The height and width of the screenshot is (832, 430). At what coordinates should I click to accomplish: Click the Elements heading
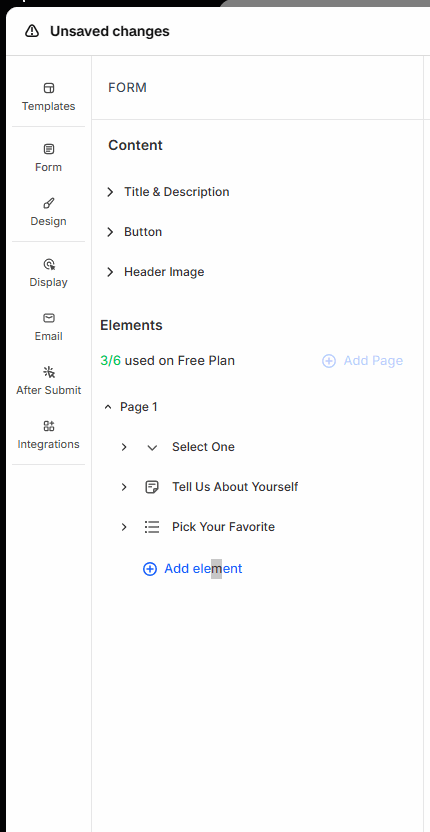(x=132, y=325)
